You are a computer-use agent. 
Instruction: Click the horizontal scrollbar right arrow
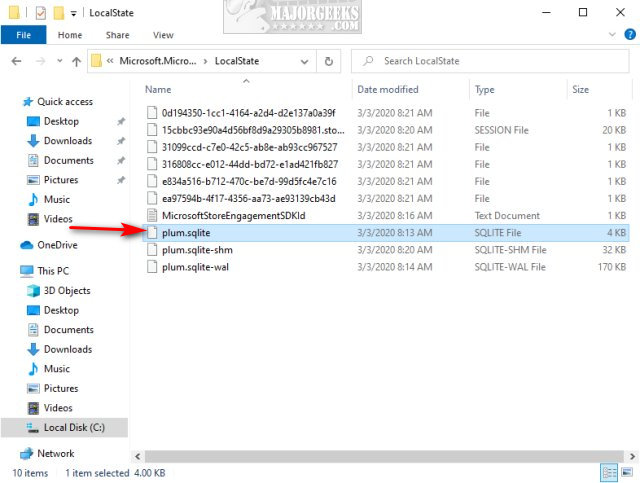click(632, 456)
